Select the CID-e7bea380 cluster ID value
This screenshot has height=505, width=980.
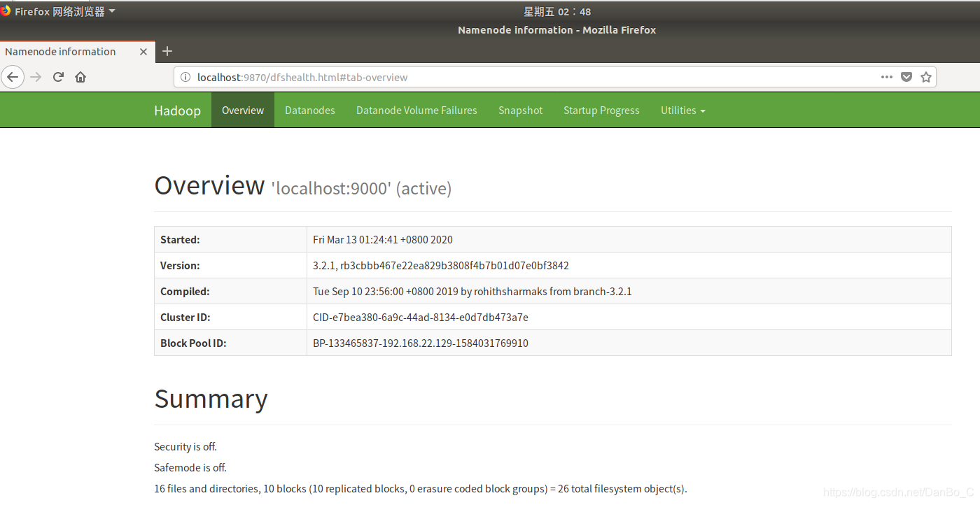pyautogui.click(x=421, y=318)
